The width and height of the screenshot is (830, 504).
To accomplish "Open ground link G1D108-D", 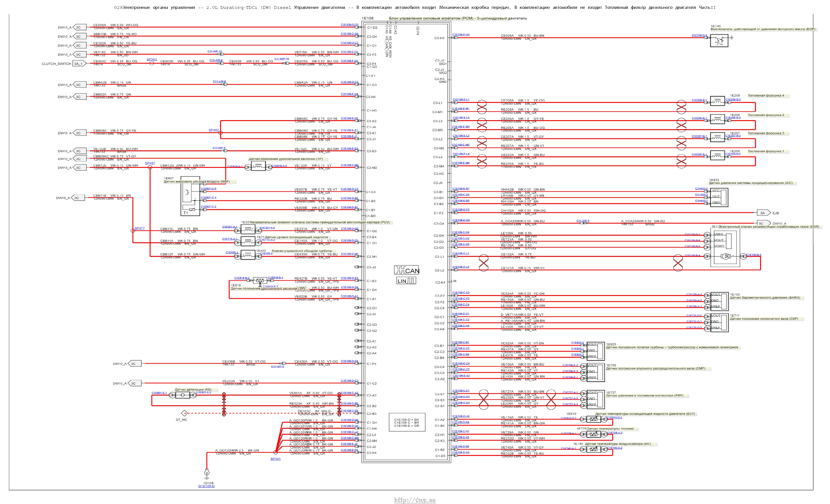I will tap(206, 486).
